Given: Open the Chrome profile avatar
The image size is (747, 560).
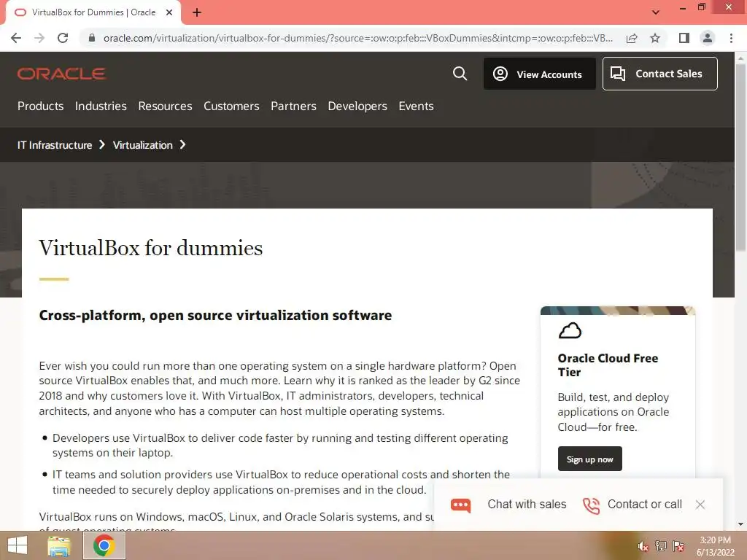Looking at the screenshot, I should point(708,38).
